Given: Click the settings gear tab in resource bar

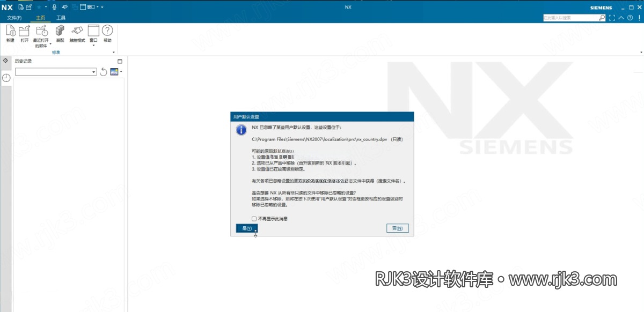Looking at the screenshot, I should pos(5,61).
